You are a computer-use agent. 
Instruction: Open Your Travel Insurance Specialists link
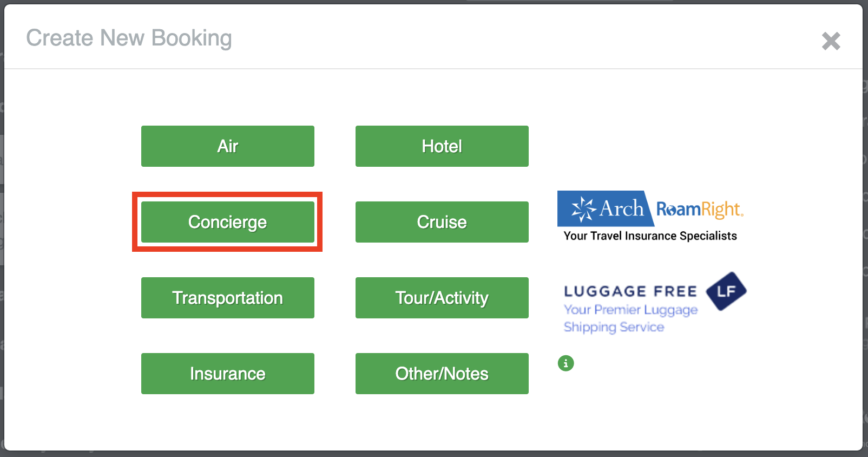click(650, 236)
